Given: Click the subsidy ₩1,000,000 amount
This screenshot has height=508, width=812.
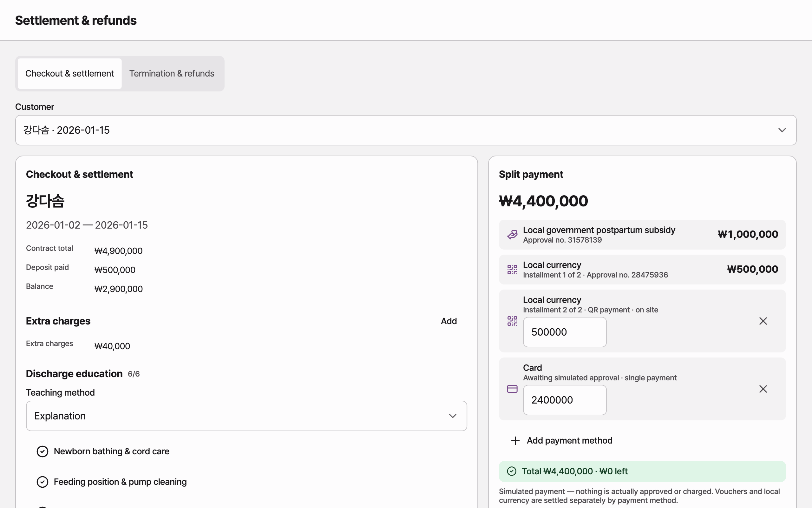Looking at the screenshot, I should coord(748,235).
